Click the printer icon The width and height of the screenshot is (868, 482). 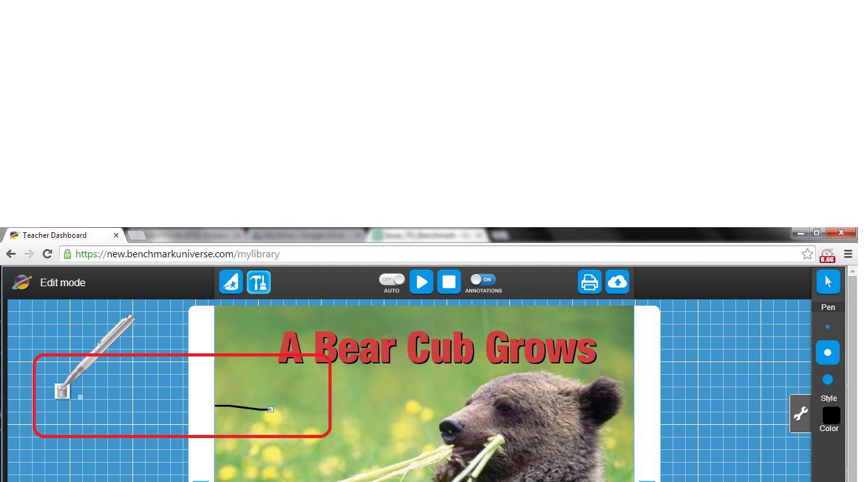click(590, 282)
